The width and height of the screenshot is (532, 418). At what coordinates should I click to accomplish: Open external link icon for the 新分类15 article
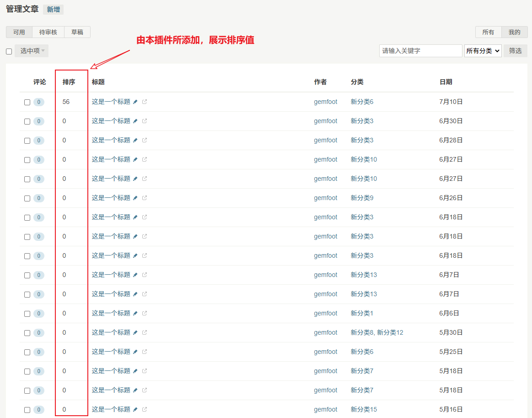(x=145, y=409)
